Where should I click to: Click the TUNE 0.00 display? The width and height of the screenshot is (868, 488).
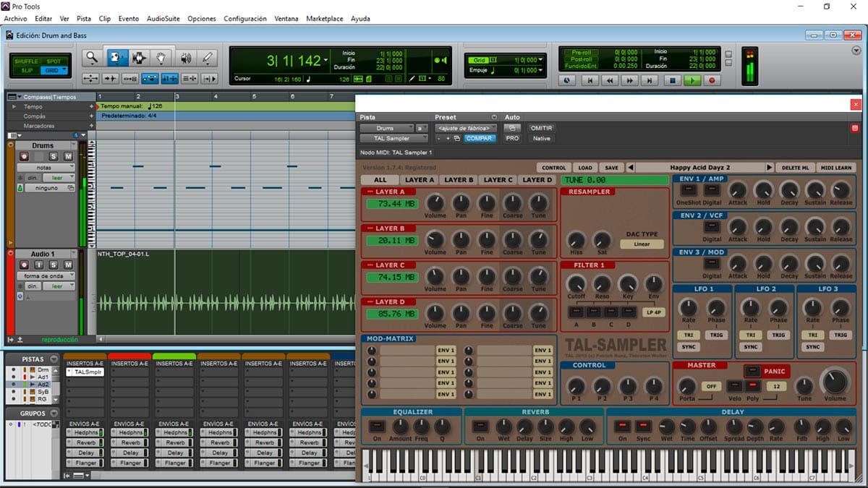click(x=616, y=179)
